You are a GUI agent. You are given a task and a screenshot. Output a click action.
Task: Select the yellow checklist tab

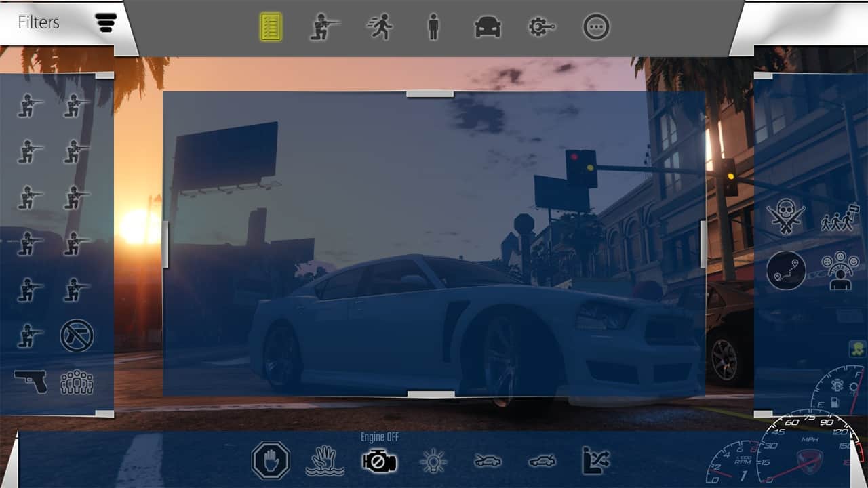[x=271, y=27]
